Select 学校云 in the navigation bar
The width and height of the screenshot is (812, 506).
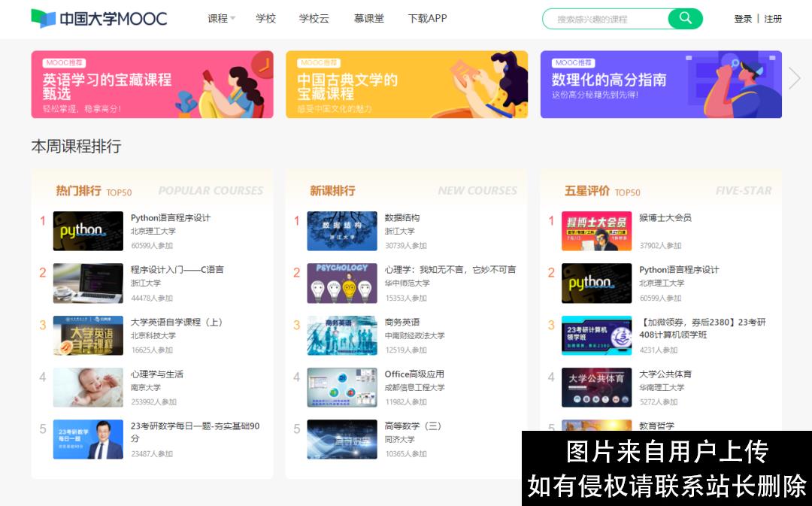click(315, 18)
